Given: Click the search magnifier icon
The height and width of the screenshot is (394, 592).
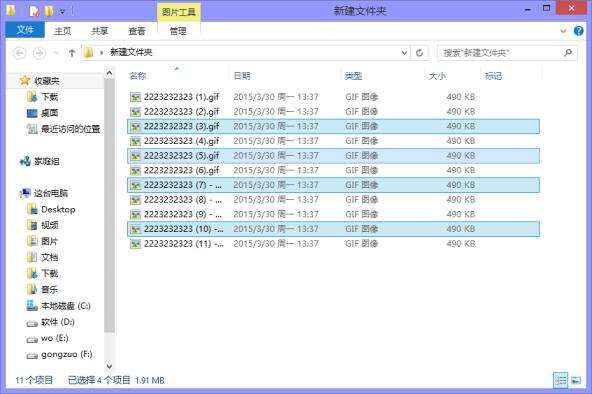Looking at the screenshot, I should click(568, 53).
